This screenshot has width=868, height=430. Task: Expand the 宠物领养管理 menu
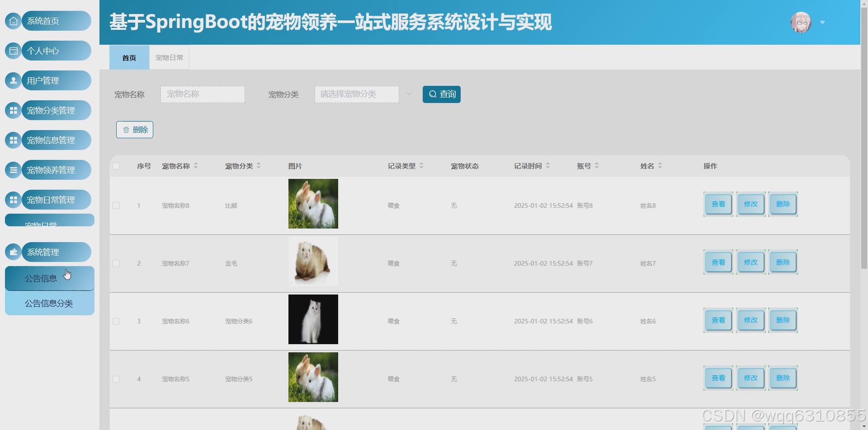[x=56, y=170]
